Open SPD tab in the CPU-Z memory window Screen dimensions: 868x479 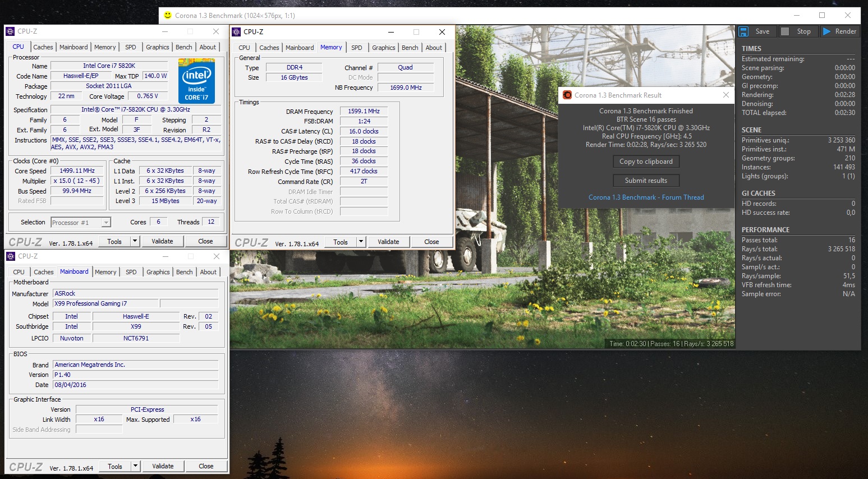(x=357, y=48)
